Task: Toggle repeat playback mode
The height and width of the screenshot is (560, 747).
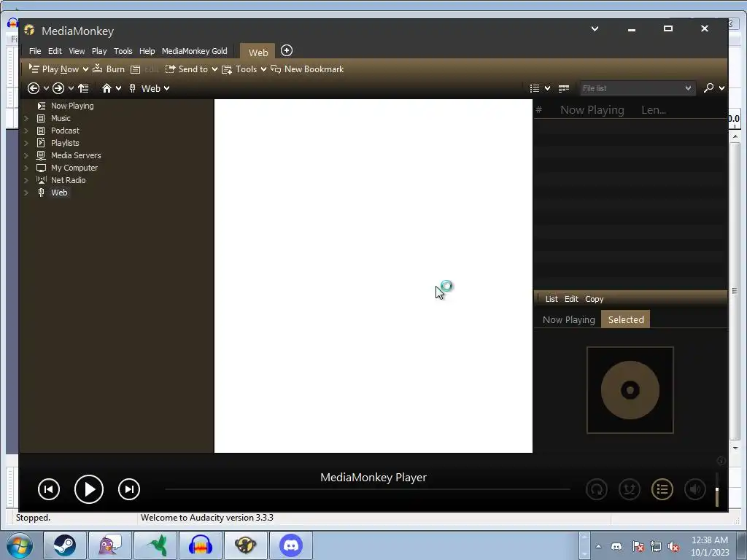Action: click(x=597, y=489)
